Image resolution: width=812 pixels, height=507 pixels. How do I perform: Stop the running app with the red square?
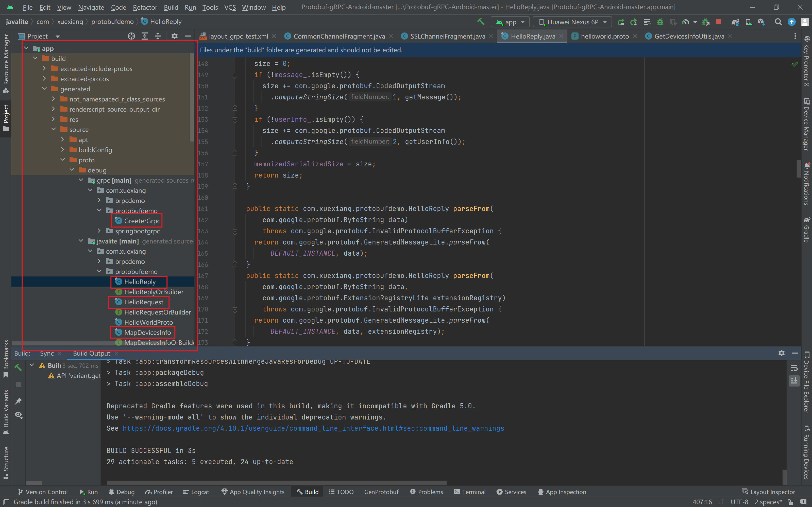718,22
